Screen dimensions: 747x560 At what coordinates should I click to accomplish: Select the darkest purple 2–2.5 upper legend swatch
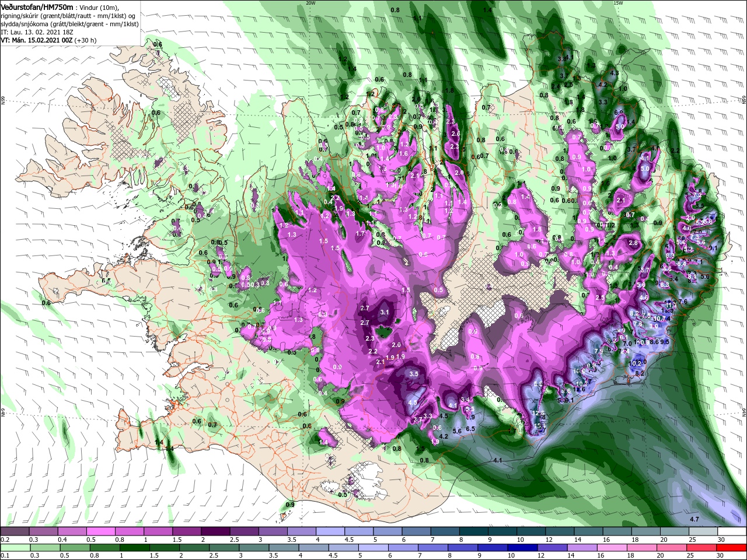215,531
